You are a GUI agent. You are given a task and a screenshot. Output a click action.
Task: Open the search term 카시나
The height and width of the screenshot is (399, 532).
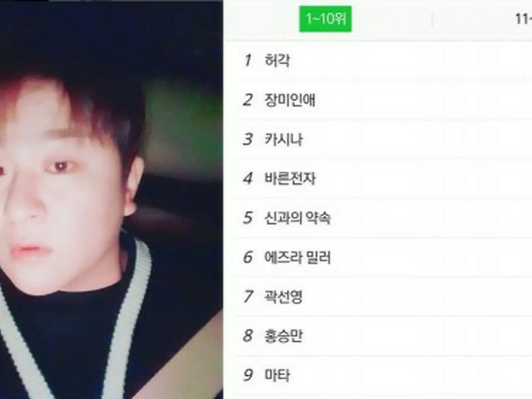[284, 139]
